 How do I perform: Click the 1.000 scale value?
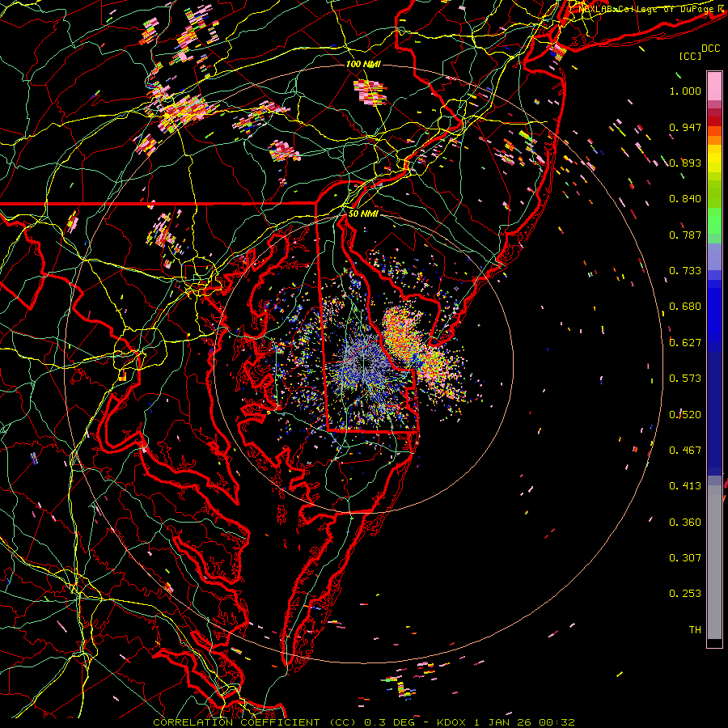pyautogui.click(x=685, y=91)
